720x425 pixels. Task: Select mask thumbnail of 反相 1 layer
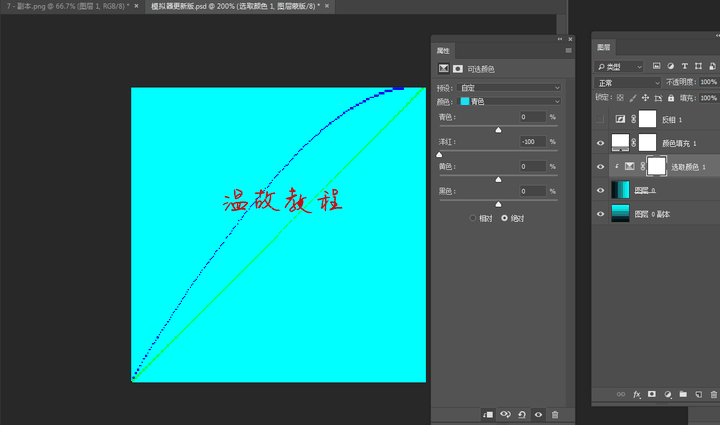[647, 119]
